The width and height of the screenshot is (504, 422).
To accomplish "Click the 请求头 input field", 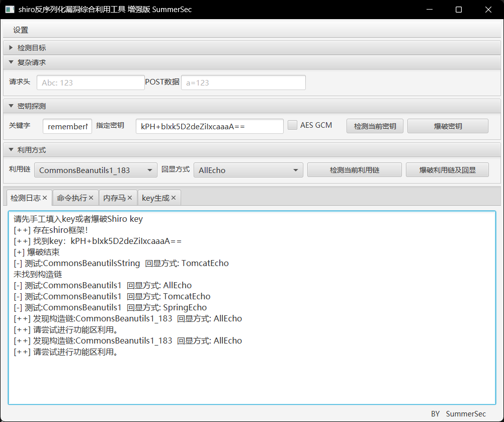I will pos(91,82).
